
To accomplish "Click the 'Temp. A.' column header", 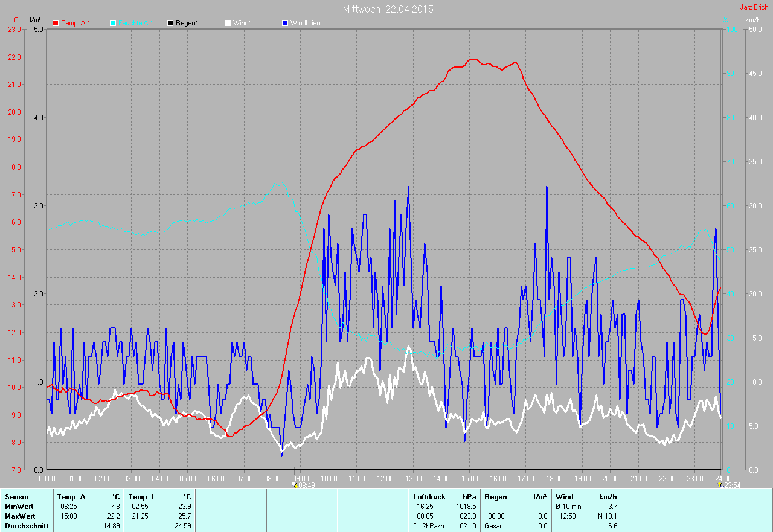I will coord(72,497).
